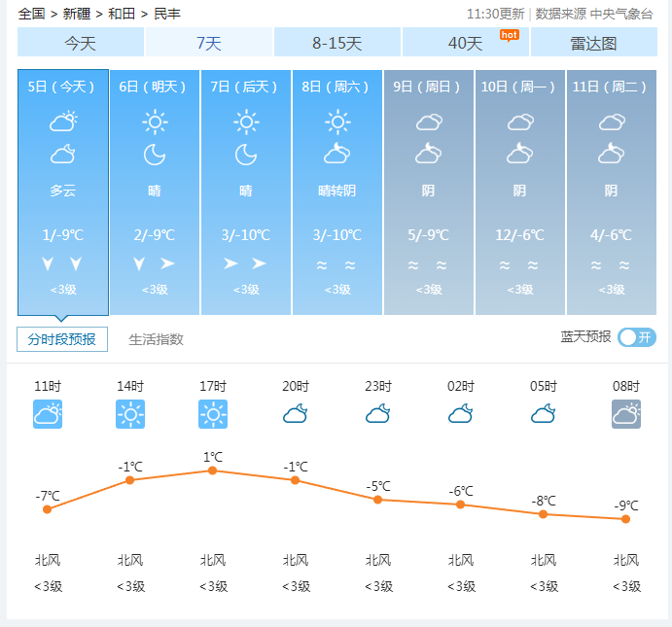This screenshot has width=672, height=627.
Task: Open the 8-15天 forecast tab
Action: (x=337, y=43)
